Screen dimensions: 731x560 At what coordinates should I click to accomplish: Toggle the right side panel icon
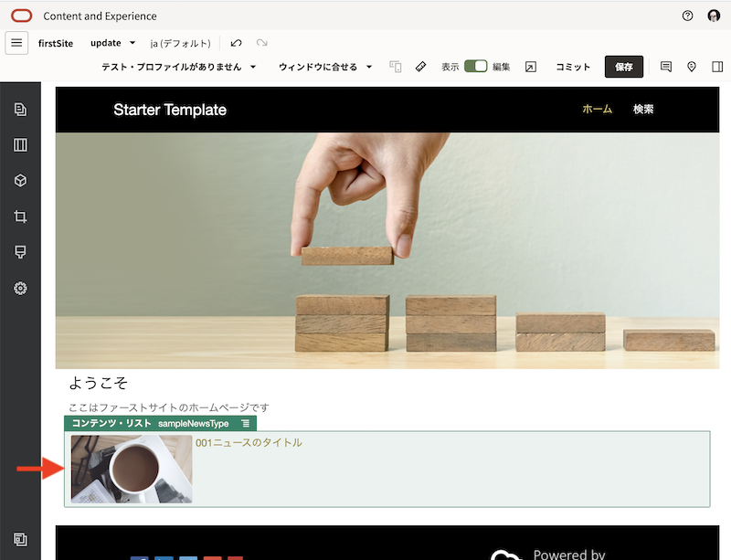tap(718, 67)
